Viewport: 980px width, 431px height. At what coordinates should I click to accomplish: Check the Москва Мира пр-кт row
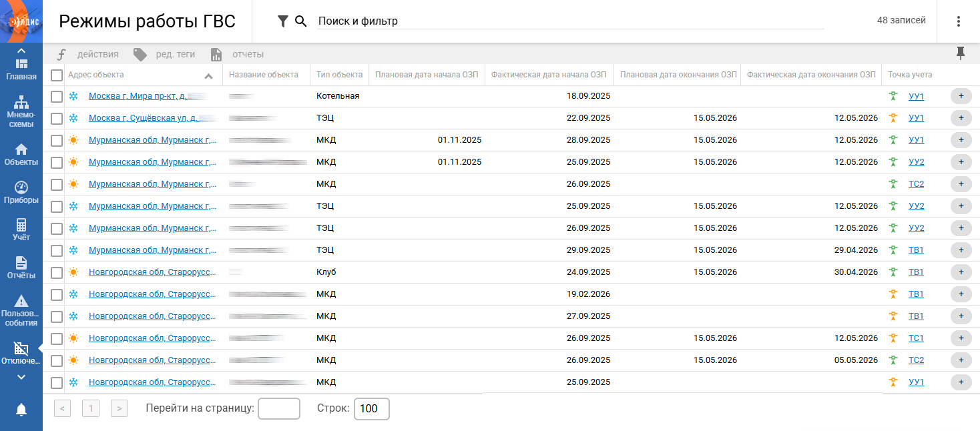pos(57,97)
